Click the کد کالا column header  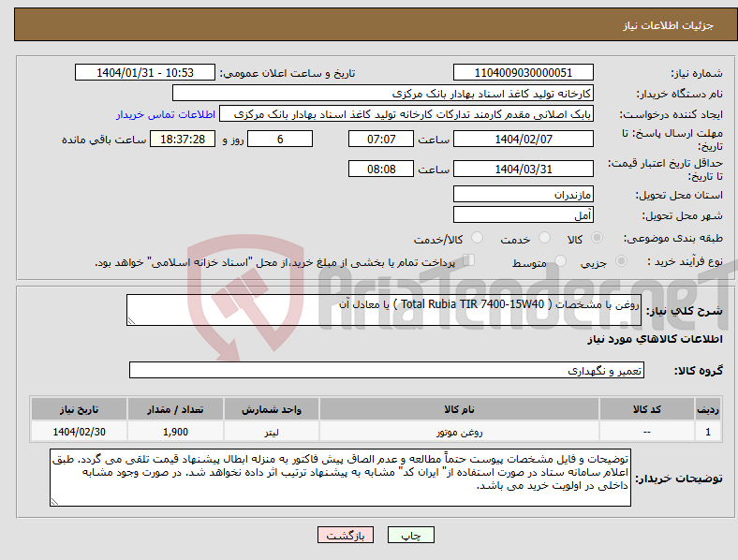pyautogui.click(x=647, y=409)
